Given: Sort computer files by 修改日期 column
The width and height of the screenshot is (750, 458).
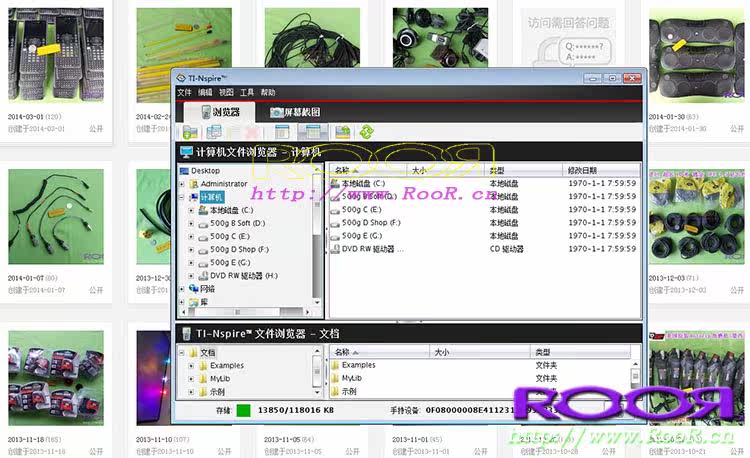Looking at the screenshot, I should [x=602, y=170].
